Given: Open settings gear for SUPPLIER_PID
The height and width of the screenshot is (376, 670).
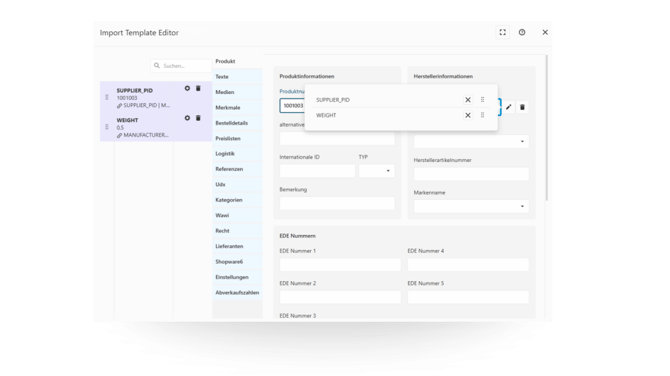Looking at the screenshot, I should 187,88.
